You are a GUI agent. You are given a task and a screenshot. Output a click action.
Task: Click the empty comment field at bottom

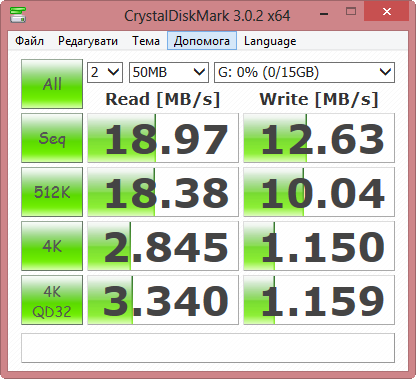coord(208,348)
